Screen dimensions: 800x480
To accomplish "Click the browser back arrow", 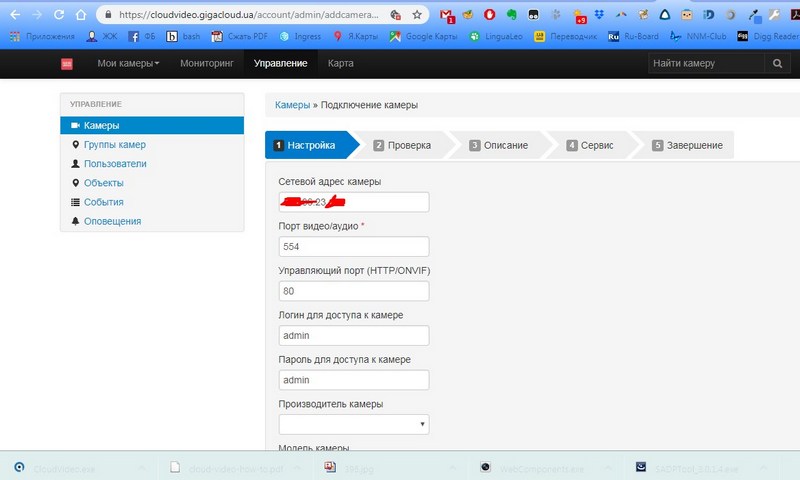I will (x=15, y=15).
